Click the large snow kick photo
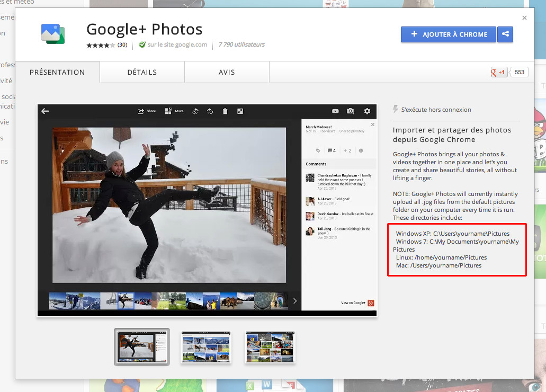This screenshot has height=392, width=546. point(169,205)
